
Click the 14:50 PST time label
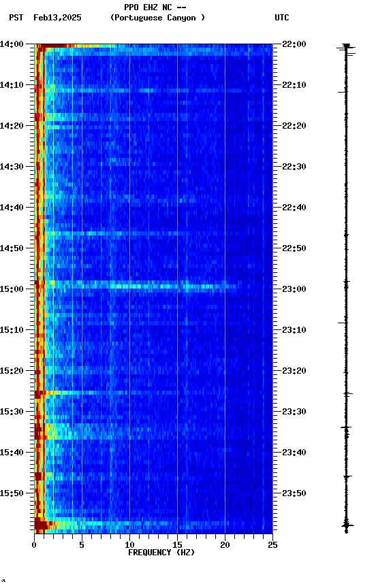(12, 248)
